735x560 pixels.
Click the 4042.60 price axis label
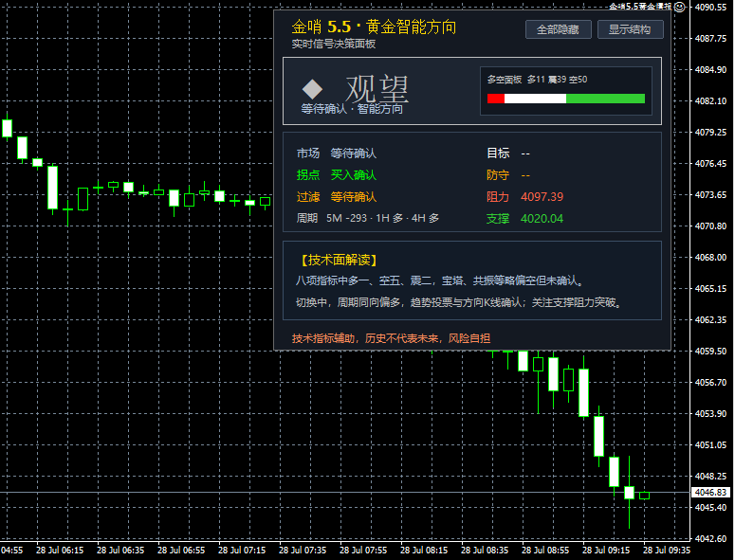[x=710, y=539]
